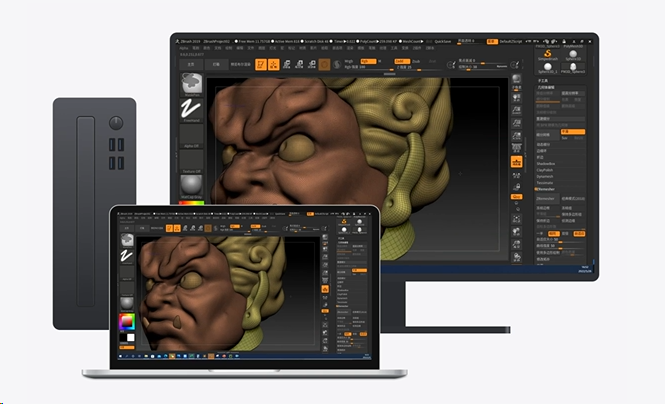Click 主页 home button on monitor

(x=191, y=64)
